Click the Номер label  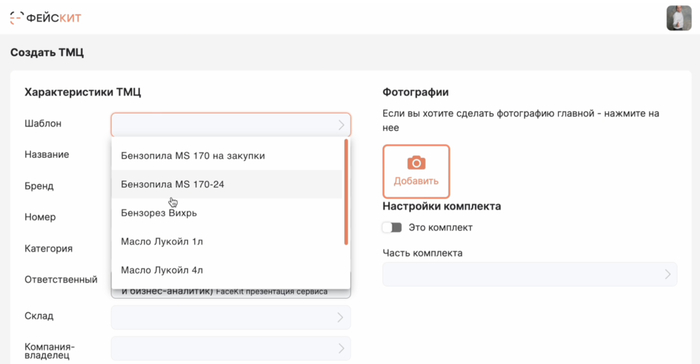[40, 217]
